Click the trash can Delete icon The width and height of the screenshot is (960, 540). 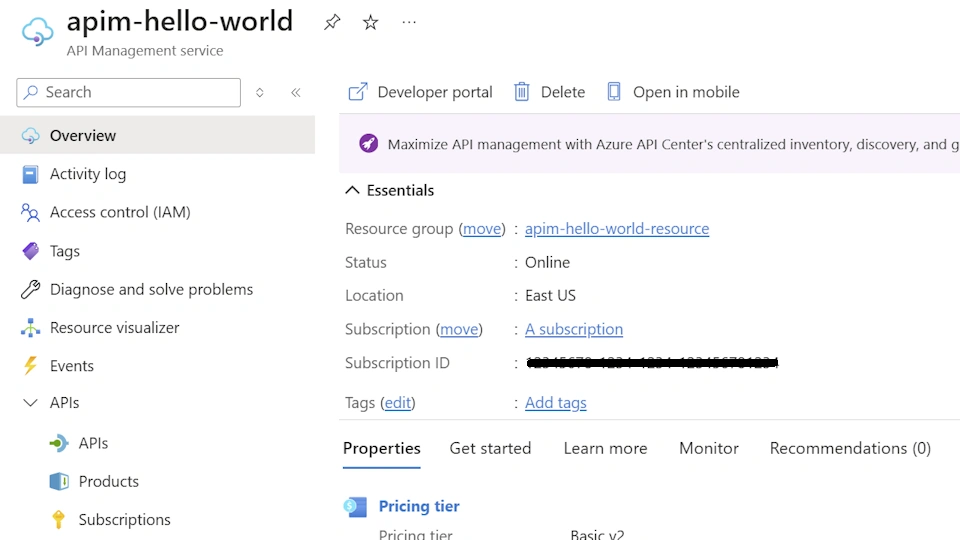(x=522, y=92)
